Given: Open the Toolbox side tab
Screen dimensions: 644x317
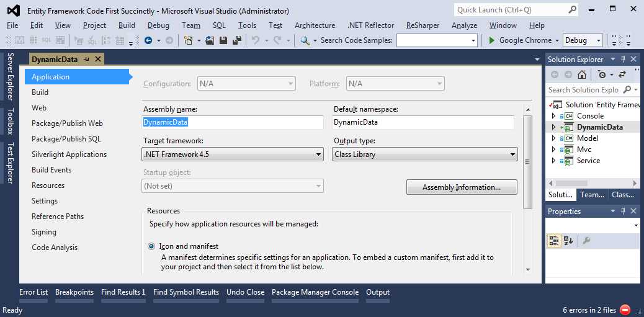Looking at the screenshot, I should tap(11, 121).
